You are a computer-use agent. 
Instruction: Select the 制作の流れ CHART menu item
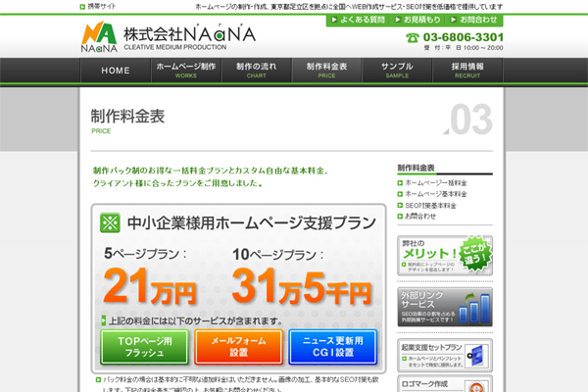257,71
